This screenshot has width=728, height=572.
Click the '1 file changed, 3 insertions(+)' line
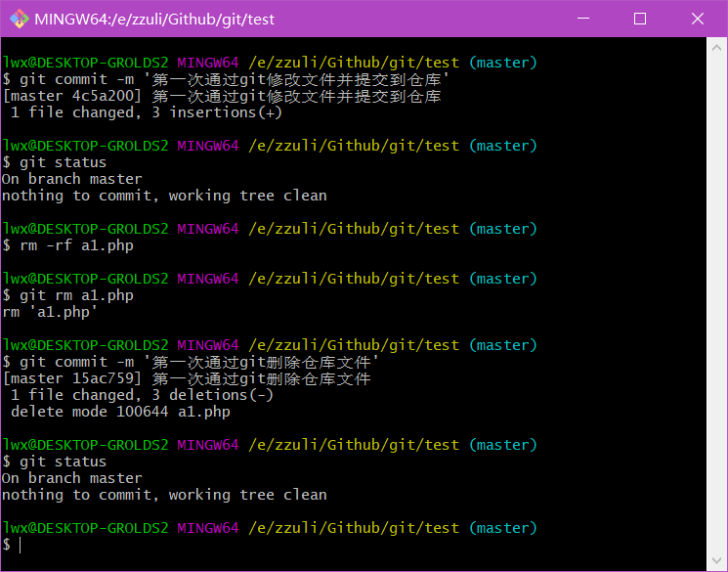146,112
